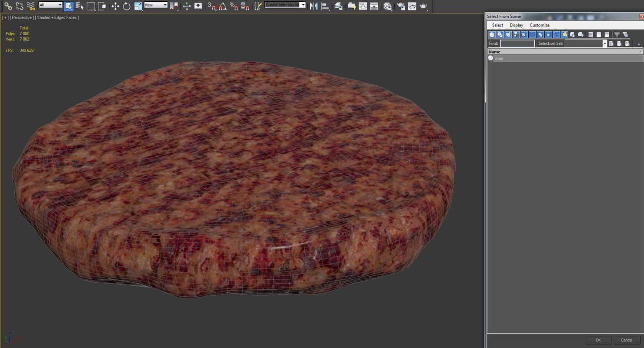Open Select by Name tool

(80, 6)
